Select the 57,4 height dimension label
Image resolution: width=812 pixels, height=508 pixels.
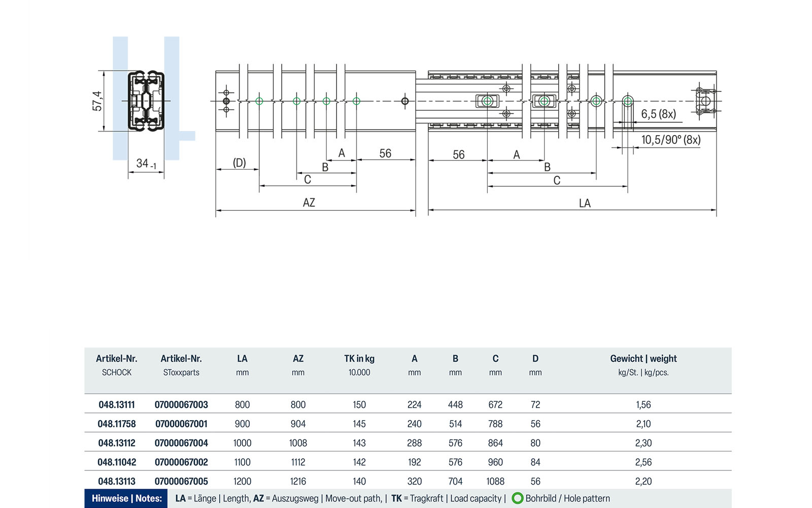point(97,101)
